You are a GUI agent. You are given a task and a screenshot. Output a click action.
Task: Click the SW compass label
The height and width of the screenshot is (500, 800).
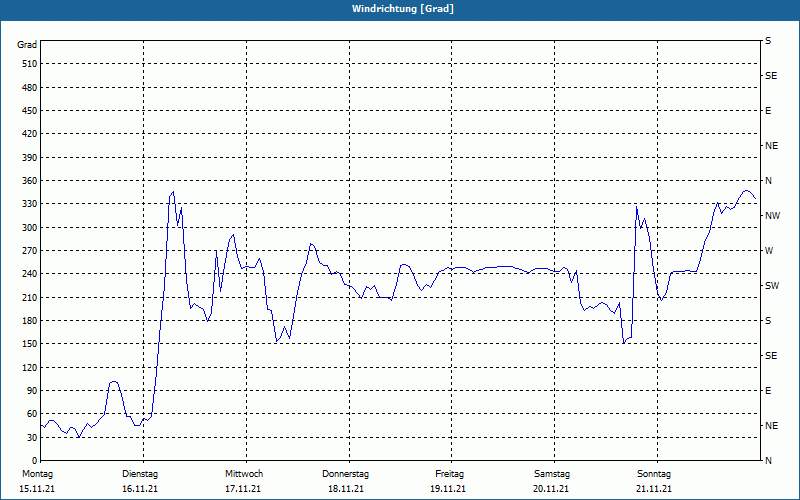pos(772,286)
